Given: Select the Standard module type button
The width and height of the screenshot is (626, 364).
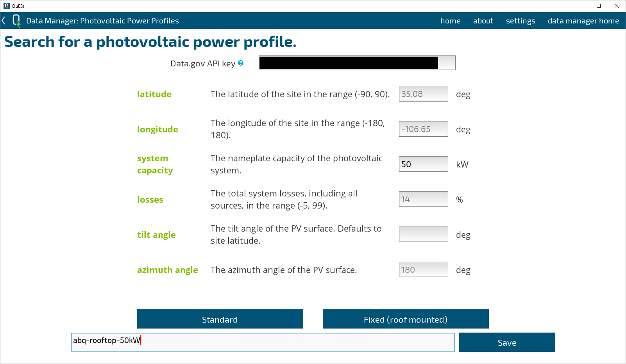Looking at the screenshot, I should click(220, 319).
